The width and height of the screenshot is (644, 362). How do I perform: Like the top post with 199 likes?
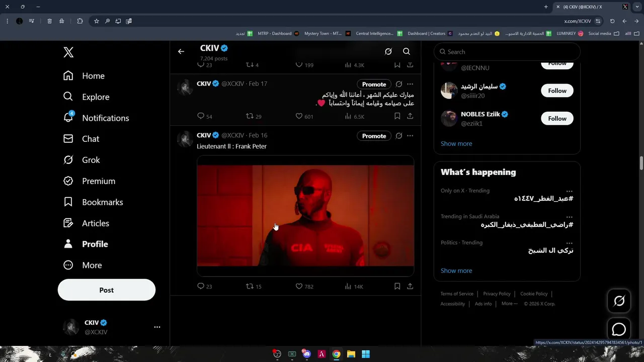click(304, 65)
